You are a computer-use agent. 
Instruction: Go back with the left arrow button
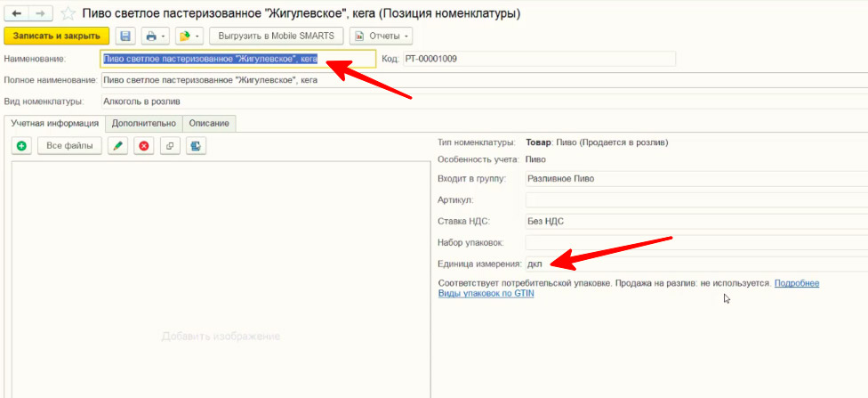coord(16,13)
